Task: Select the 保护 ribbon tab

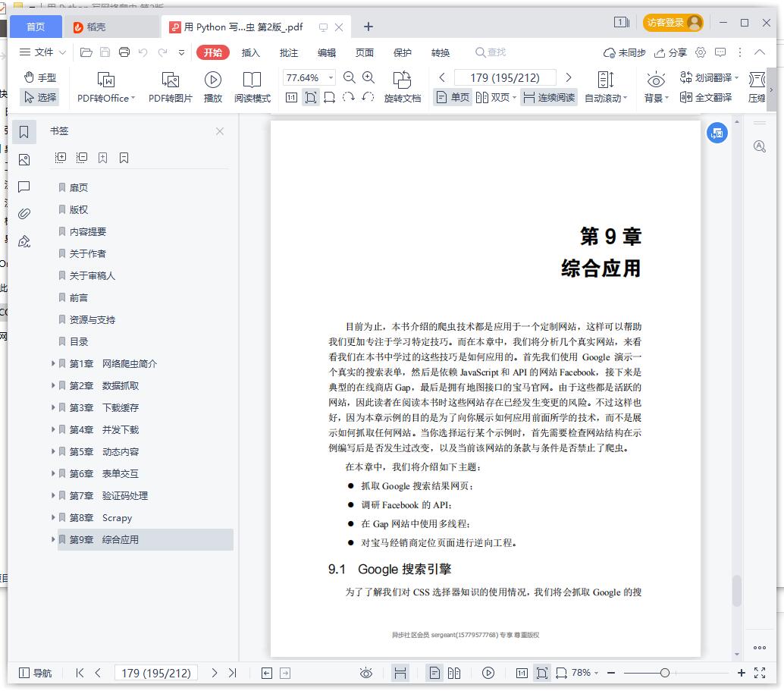Action: point(403,52)
